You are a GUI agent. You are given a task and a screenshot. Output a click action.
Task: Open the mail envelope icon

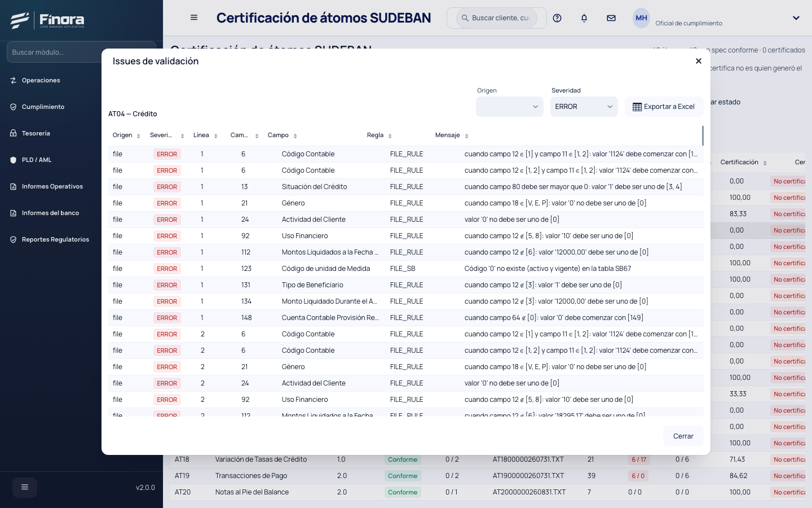click(x=611, y=18)
